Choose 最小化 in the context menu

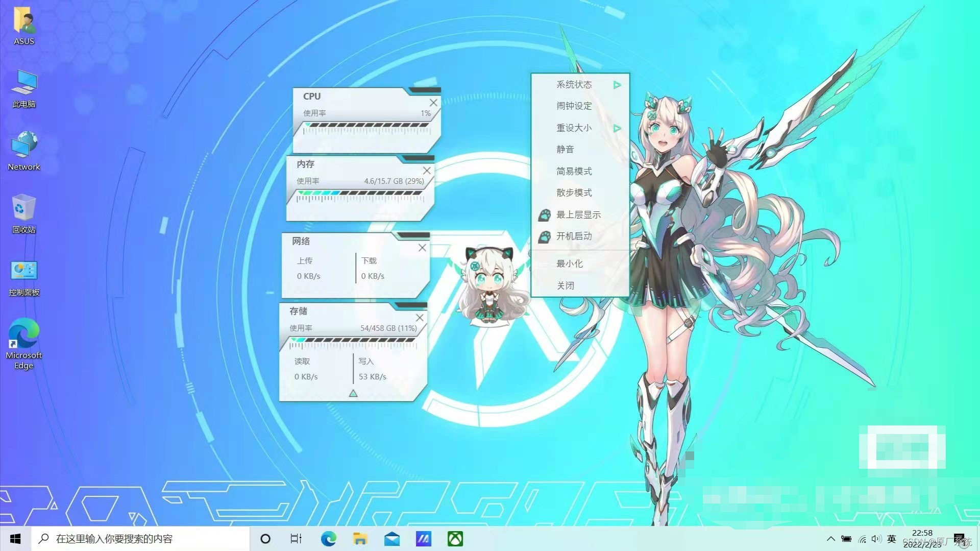click(580, 264)
